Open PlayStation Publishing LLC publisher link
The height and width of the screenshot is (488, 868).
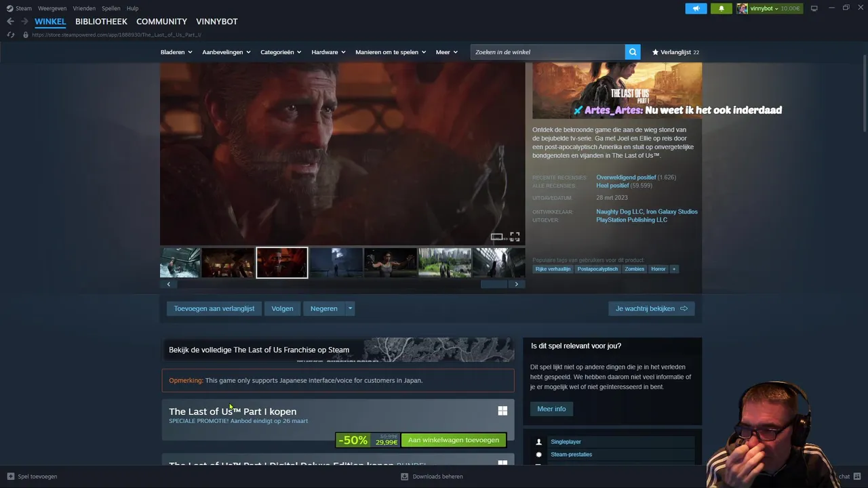[x=632, y=220]
